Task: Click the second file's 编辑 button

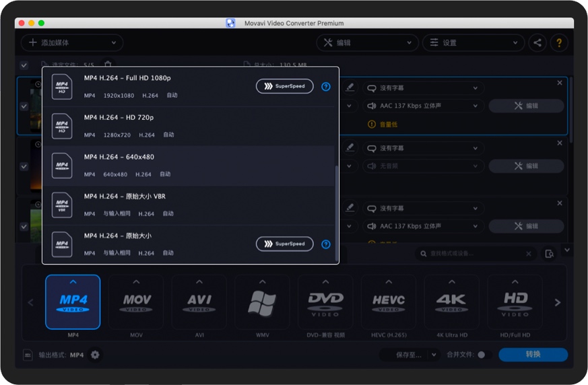Action: [526, 166]
